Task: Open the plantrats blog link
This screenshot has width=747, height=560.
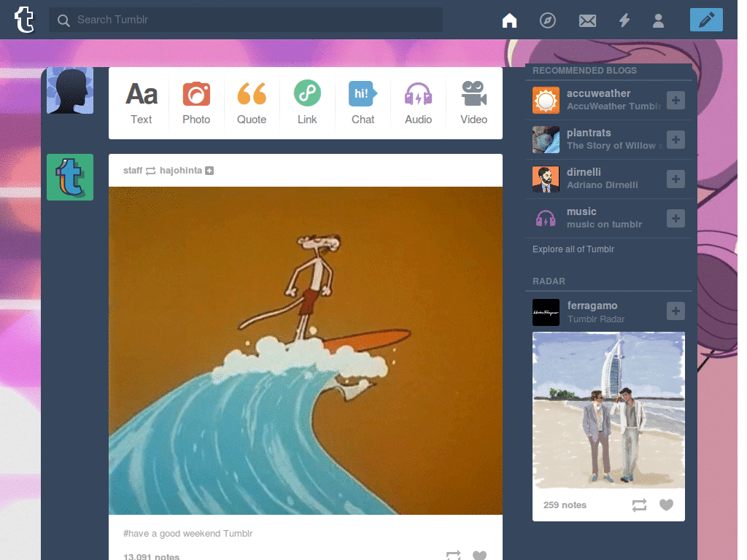Action: click(589, 133)
